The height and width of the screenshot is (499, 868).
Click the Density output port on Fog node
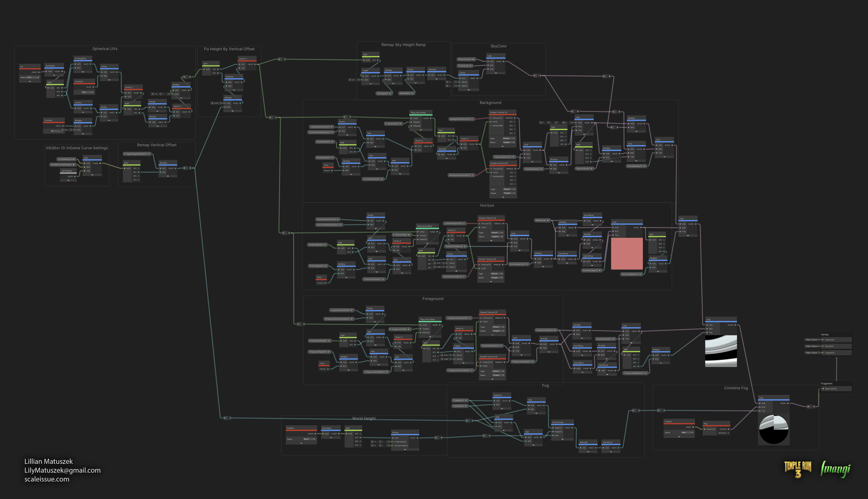728,433
